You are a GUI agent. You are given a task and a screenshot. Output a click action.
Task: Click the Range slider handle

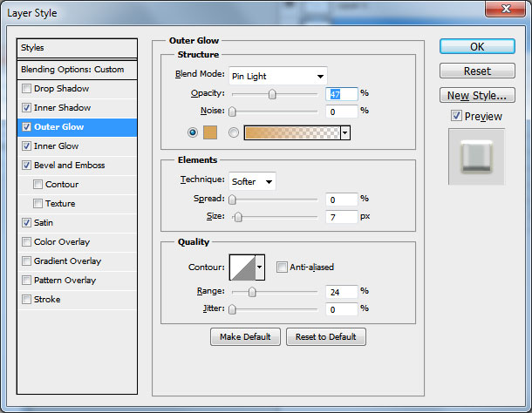click(x=252, y=292)
